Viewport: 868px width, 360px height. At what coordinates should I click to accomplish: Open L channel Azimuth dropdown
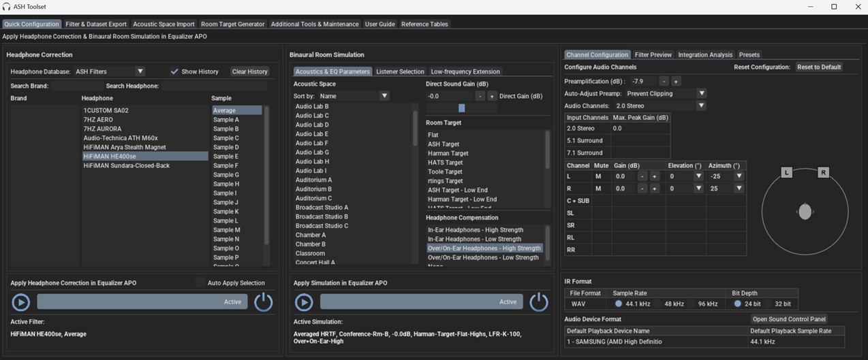click(x=739, y=176)
